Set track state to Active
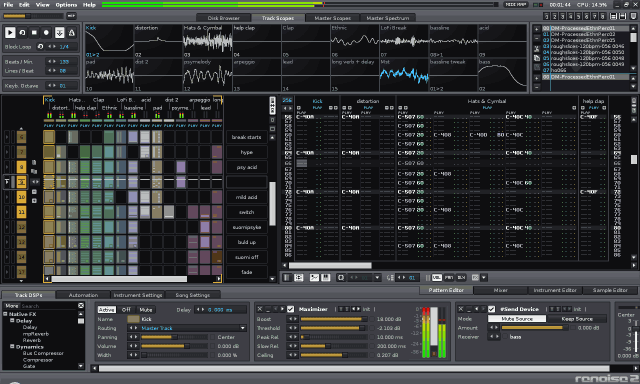The width and height of the screenshot is (640, 384). (107, 310)
